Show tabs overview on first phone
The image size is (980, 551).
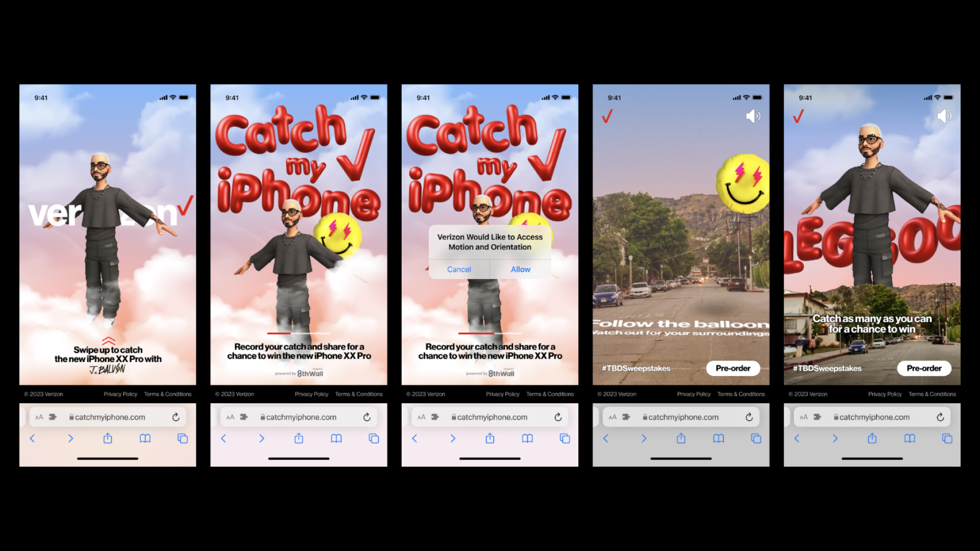(x=183, y=439)
